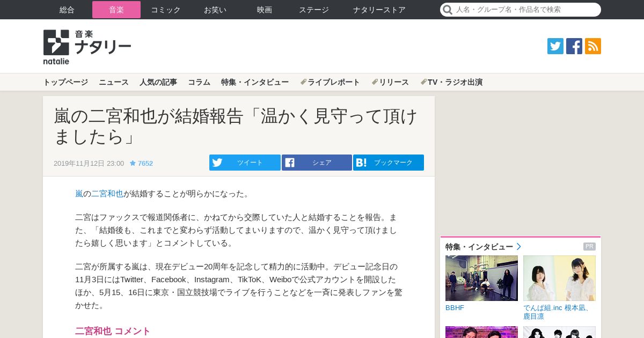644x338 pixels.
Task: Click the PR badge in the sidebar
Action: (x=589, y=247)
